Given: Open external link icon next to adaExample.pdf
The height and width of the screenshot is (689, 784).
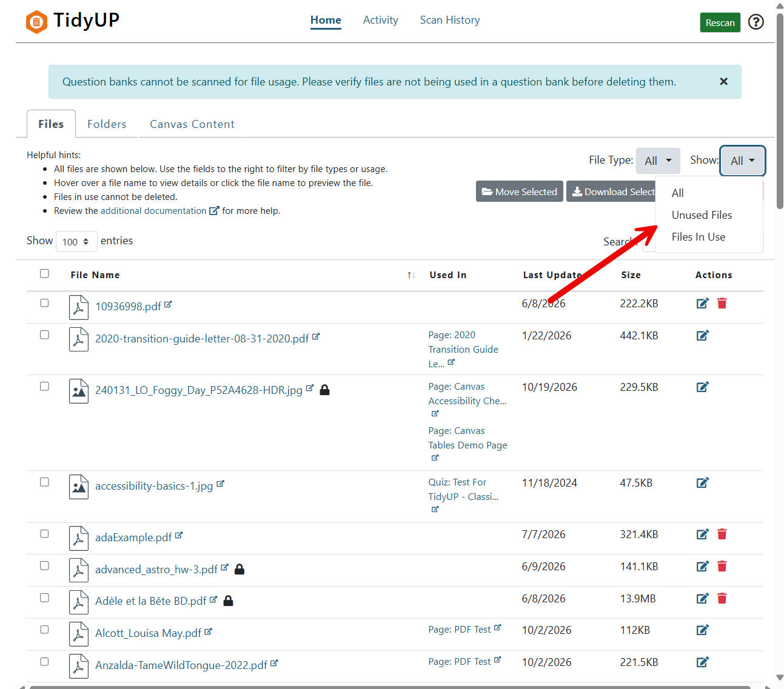Looking at the screenshot, I should point(179,536).
